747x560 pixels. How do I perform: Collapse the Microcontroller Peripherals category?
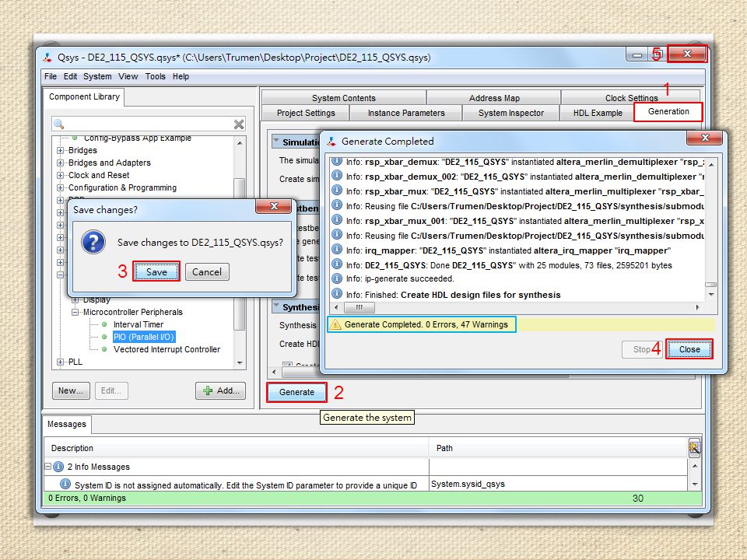click(75, 313)
